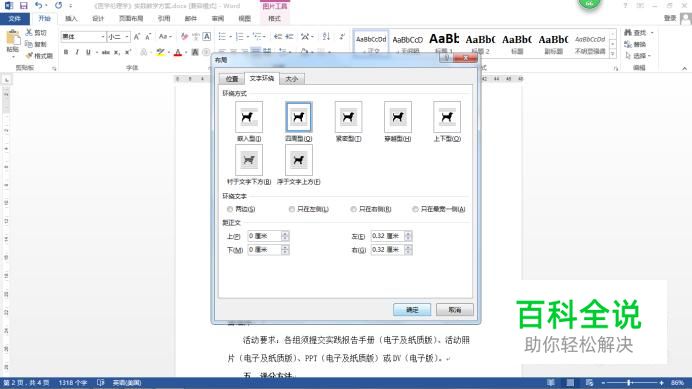Click the decrease indent icon
This screenshot has height=389, width=692.
click(x=278, y=37)
